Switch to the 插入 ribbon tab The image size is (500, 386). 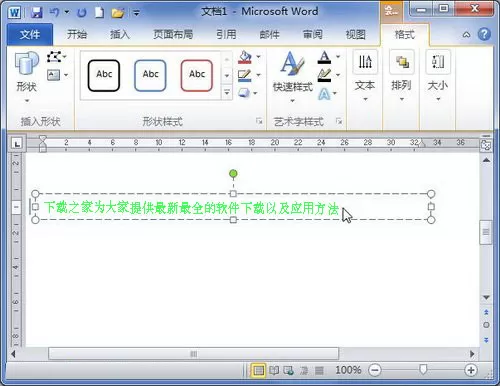pyautogui.click(x=120, y=34)
